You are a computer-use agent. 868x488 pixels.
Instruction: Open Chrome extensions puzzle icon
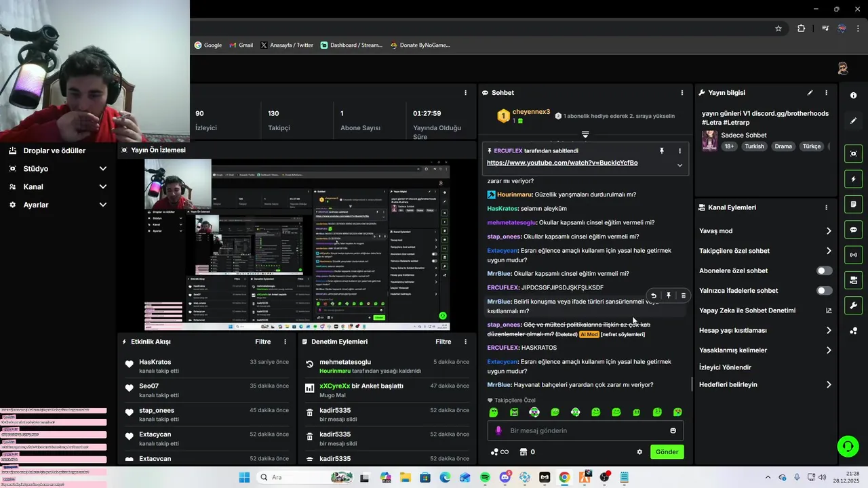point(802,28)
